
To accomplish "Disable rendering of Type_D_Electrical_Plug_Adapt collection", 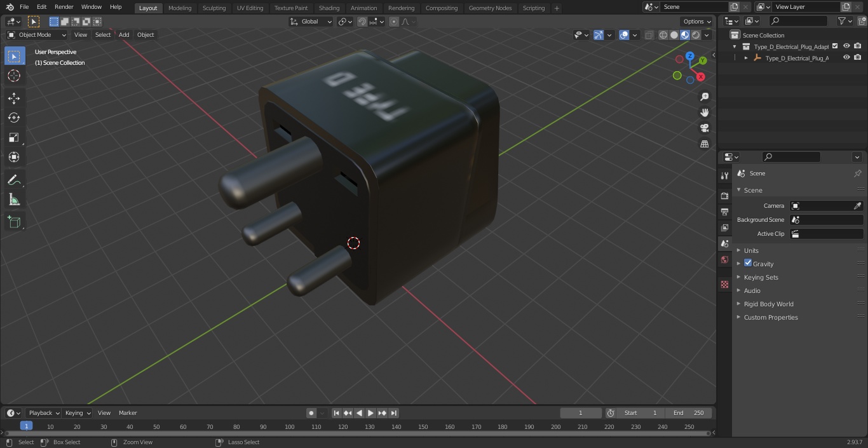I will (x=858, y=46).
